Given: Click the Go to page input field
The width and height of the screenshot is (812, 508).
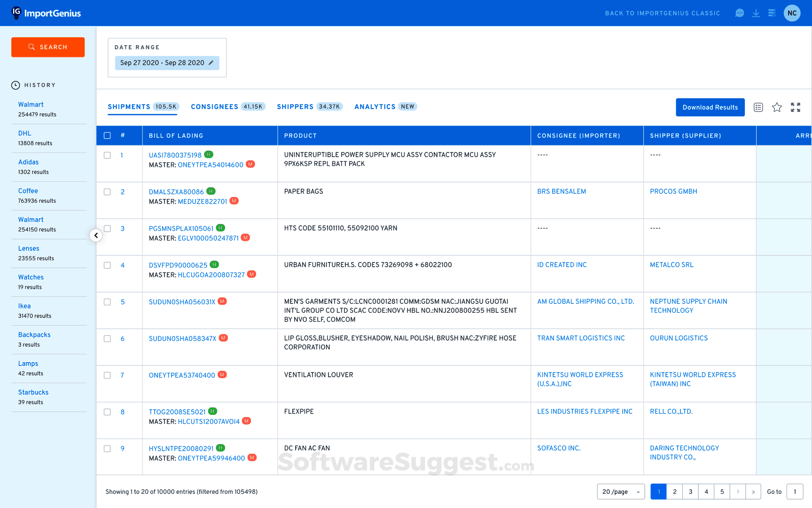Looking at the screenshot, I should coord(795,492).
